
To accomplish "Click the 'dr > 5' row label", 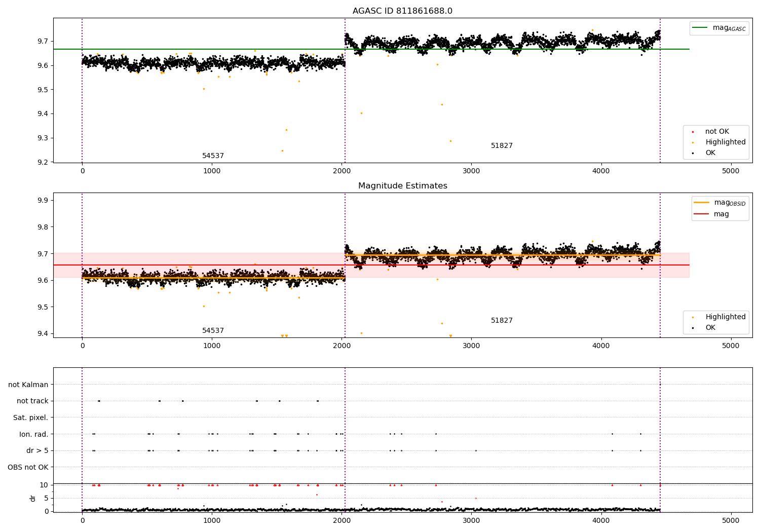I will tap(37, 451).
